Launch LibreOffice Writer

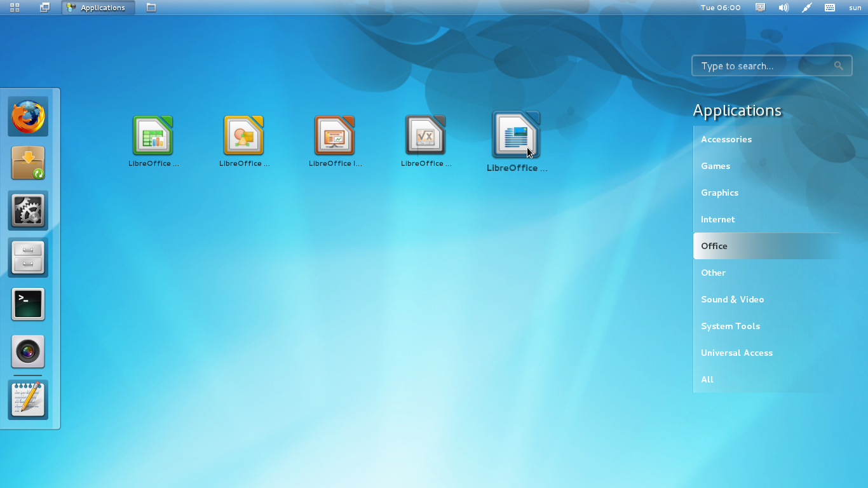click(516, 135)
